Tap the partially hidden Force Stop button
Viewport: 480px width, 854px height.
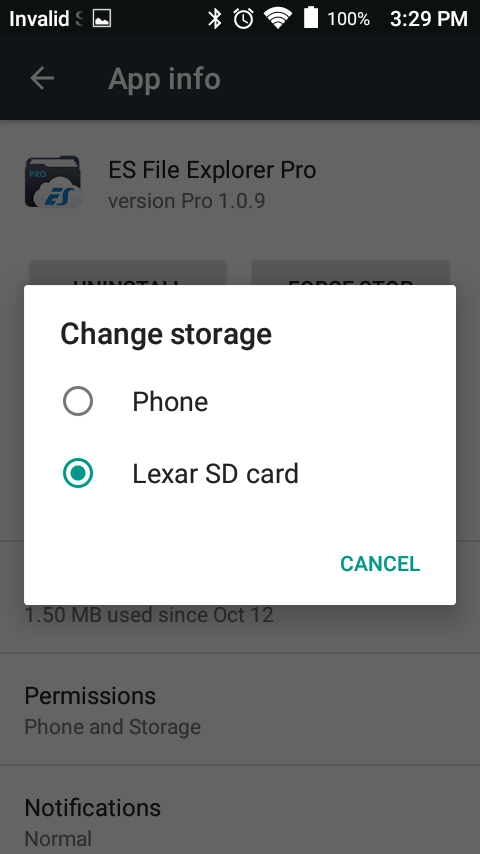[350, 273]
